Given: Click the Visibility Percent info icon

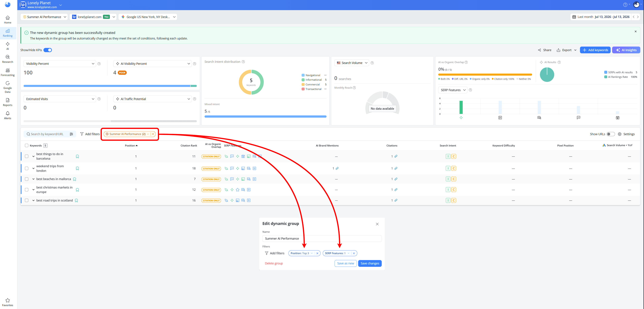Looking at the screenshot, I should (99, 64).
